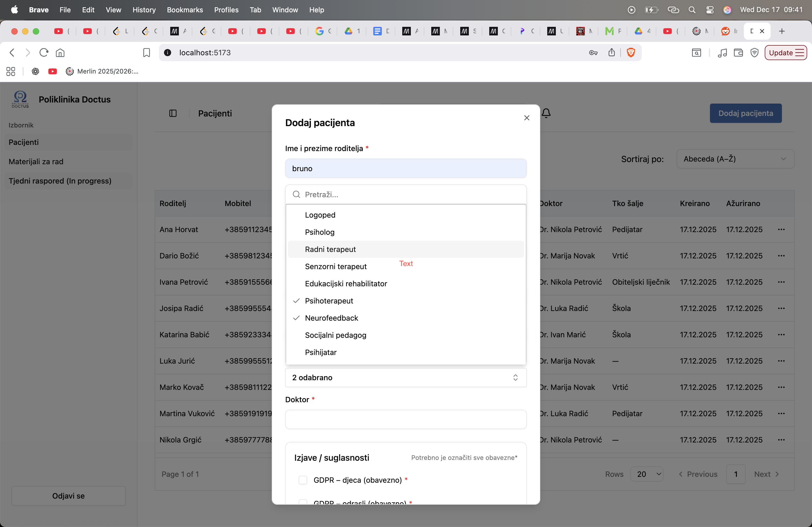Click the notification bell icon
The width and height of the screenshot is (812, 527).
click(x=546, y=113)
